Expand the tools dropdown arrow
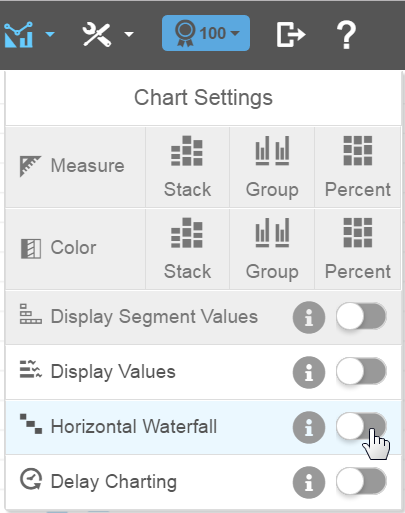 [x=129, y=34]
